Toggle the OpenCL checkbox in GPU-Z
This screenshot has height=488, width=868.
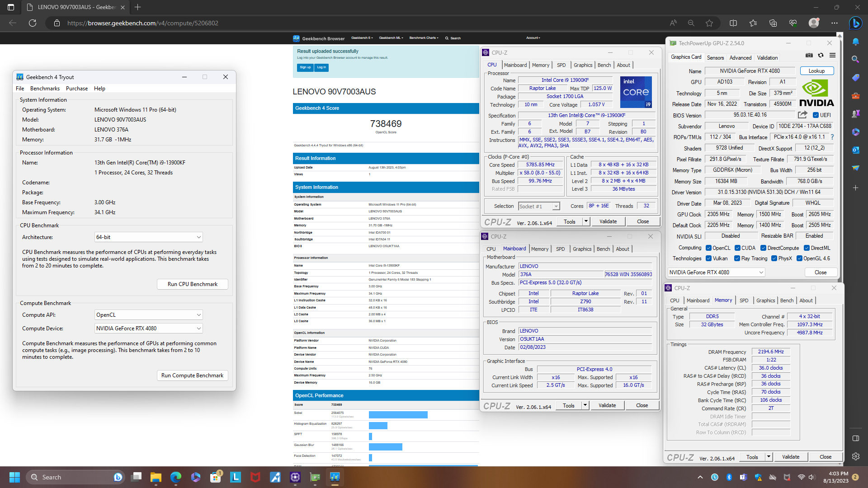[708, 248]
